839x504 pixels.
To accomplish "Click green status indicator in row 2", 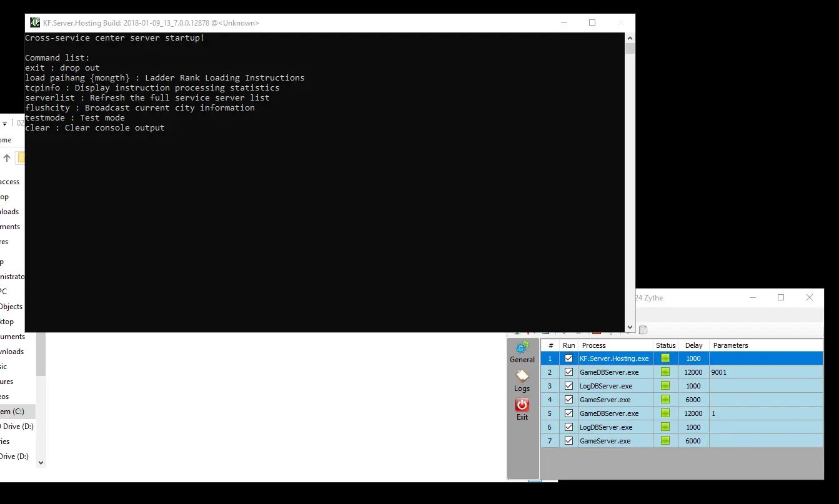I will tap(665, 372).
